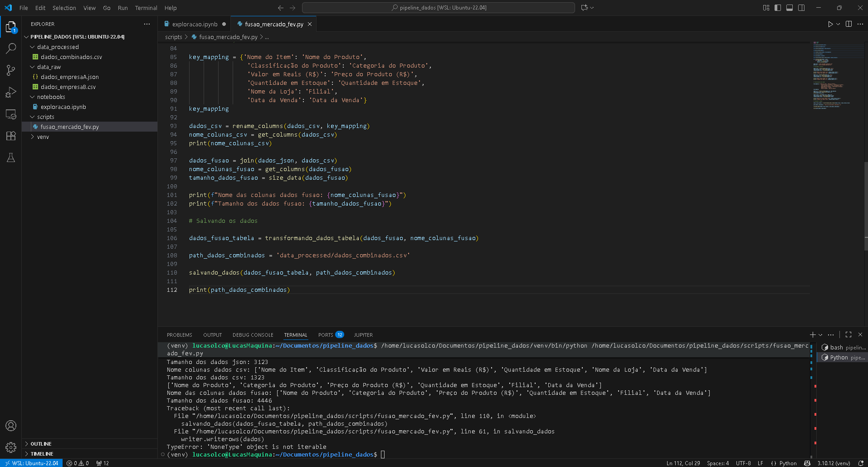Change indentation via Spaces: 4
Screen dimensions: 868x467
(718, 463)
